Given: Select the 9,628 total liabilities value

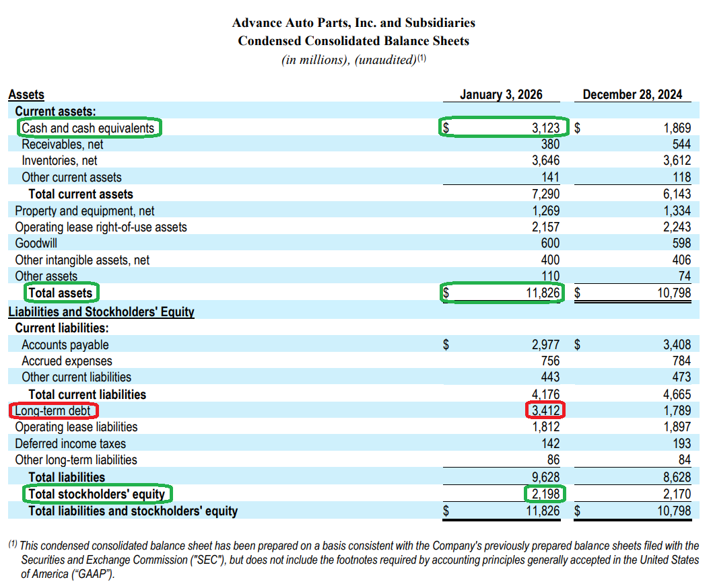Looking at the screenshot, I should [545, 478].
